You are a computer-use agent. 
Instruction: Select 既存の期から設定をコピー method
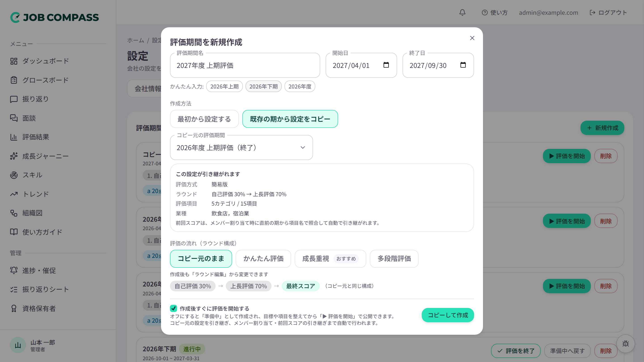[x=290, y=119]
